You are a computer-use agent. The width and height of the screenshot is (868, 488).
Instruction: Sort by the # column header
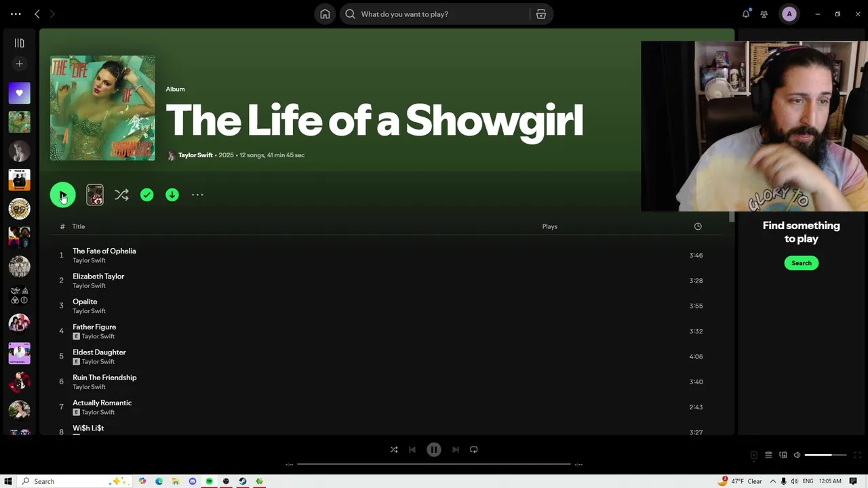[62, 226]
